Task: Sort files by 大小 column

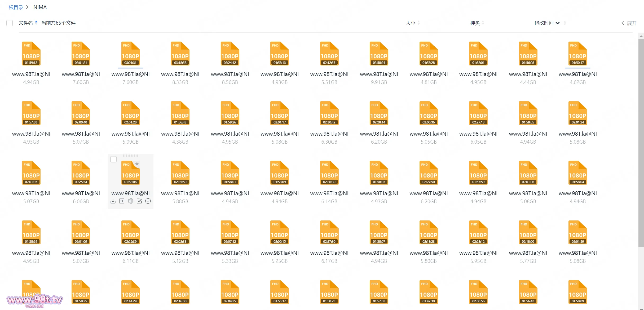Action: (x=410, y=23)
